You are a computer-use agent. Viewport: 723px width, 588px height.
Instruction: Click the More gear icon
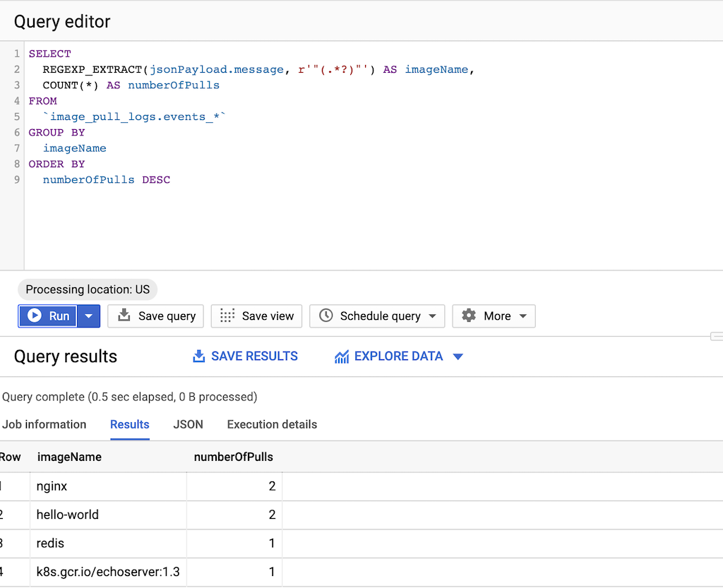pyautogui.click(x=469, y=316)
